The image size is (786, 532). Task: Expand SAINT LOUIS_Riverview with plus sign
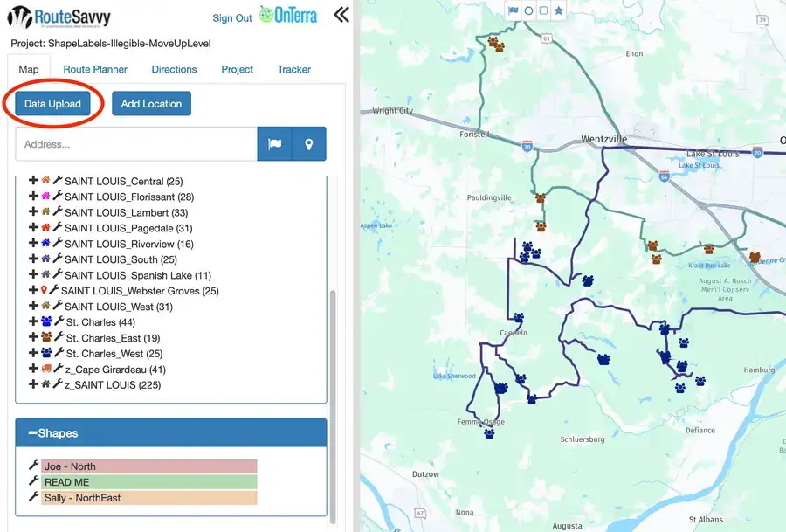coord(33,243)
